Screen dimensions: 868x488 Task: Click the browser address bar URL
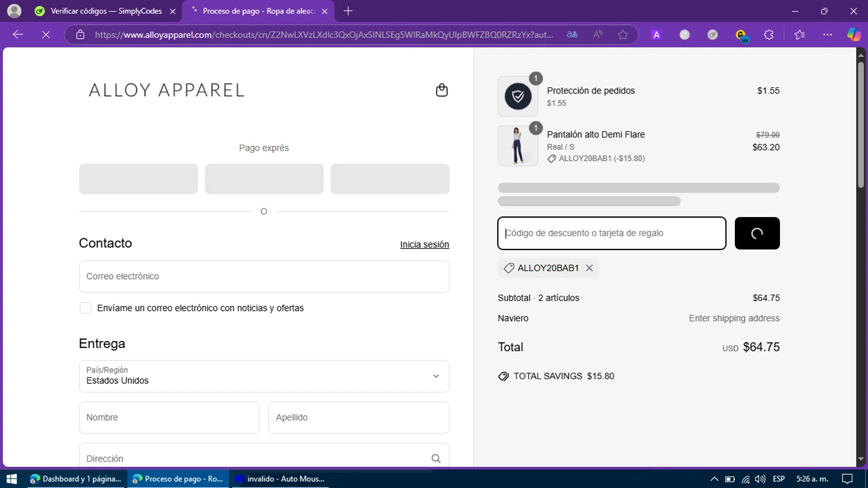tap(324, 35)
